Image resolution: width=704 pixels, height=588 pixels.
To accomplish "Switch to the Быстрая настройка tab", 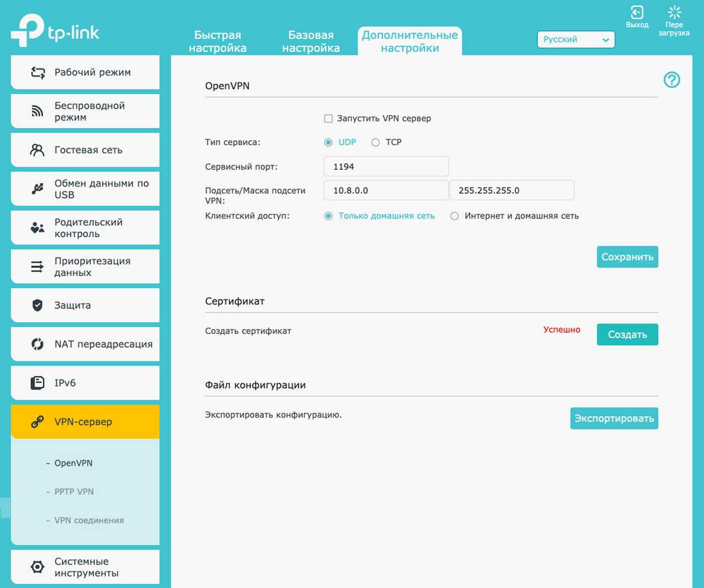I will 217,42.
